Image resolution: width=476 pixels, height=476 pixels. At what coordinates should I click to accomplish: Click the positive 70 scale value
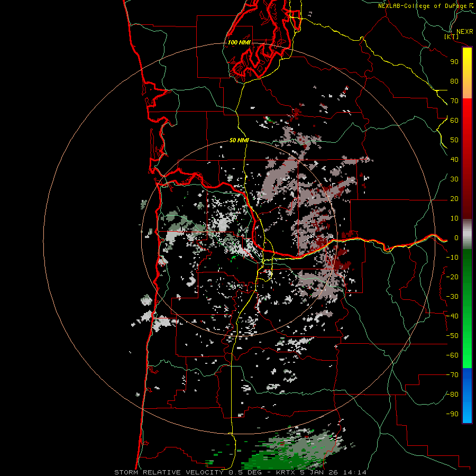(x=454, y=101)
